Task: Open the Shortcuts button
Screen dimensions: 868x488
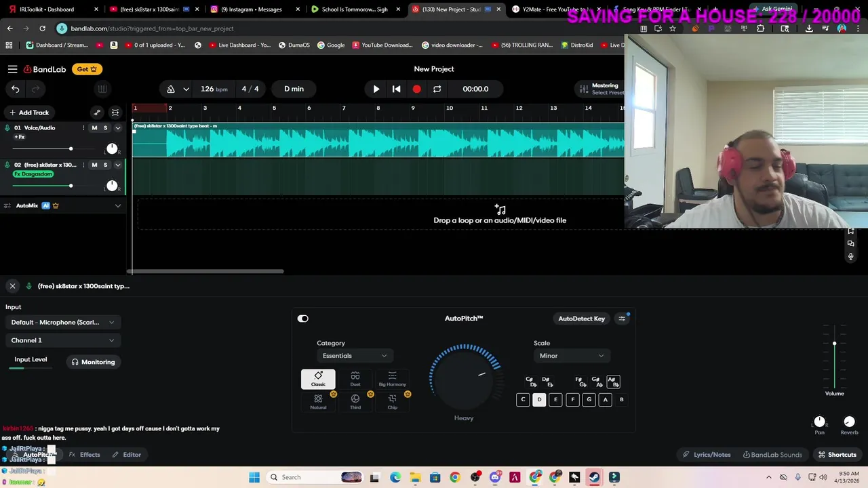Action: coord(837,455)
